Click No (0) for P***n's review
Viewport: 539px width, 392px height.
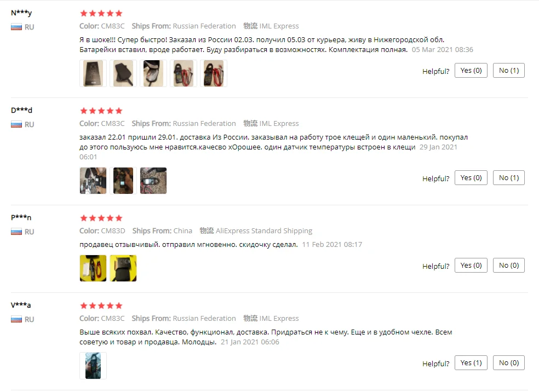[509, 265]
